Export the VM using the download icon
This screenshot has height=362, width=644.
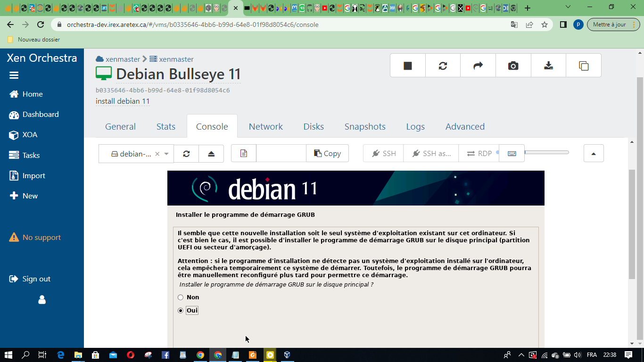[548, 66]
